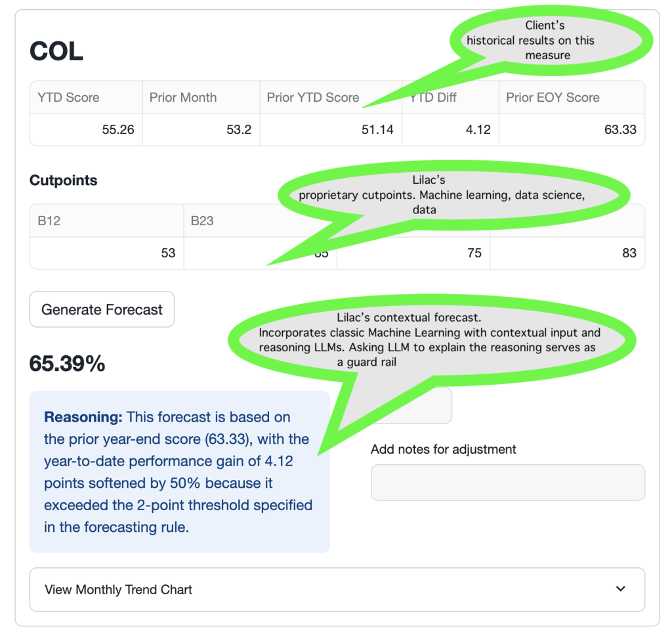Click the blue Reasoning explanation box
This screenshot has height=633, width=672.
[179, 471]
